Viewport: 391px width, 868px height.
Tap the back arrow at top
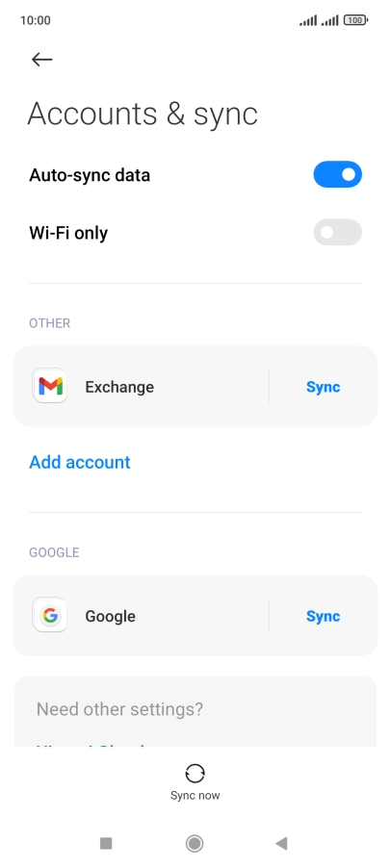[41, 60]
